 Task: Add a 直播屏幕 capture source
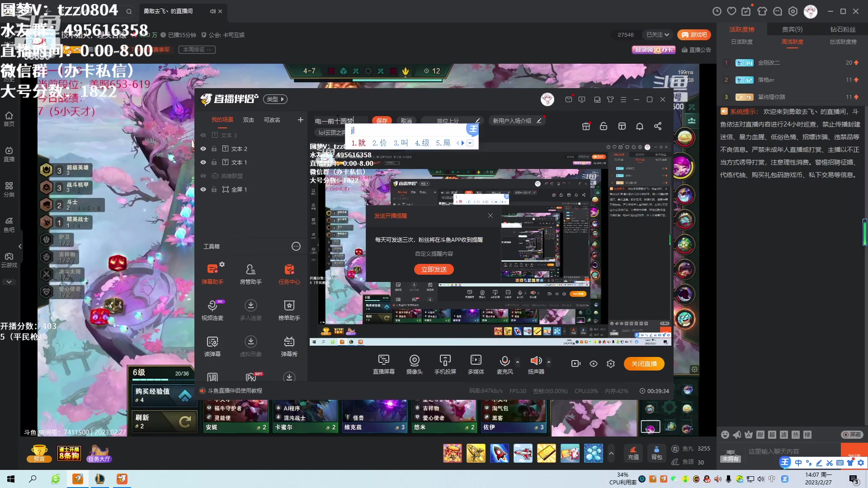(383, 364)
